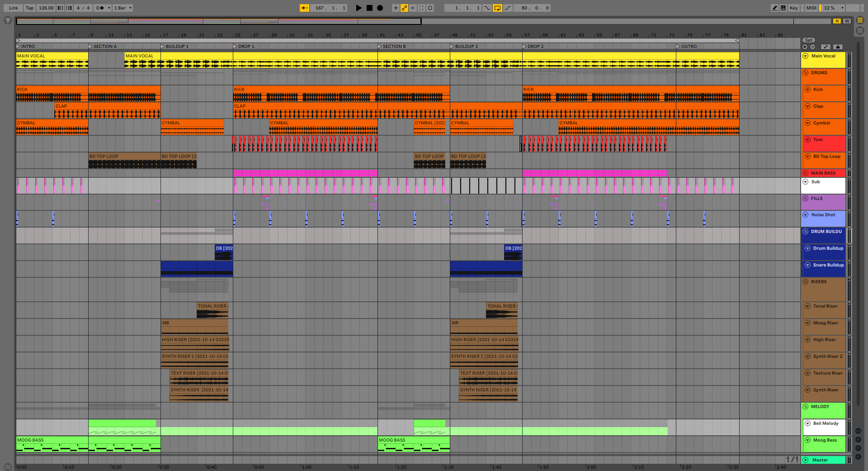Click the Set locator button
The image size is (868, 471).
coord(808,40)
